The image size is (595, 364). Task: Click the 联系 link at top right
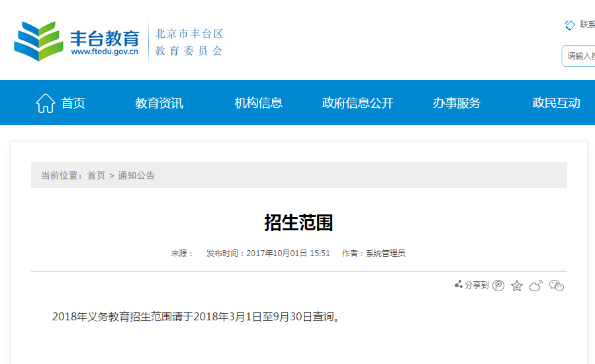pos(586,24)
